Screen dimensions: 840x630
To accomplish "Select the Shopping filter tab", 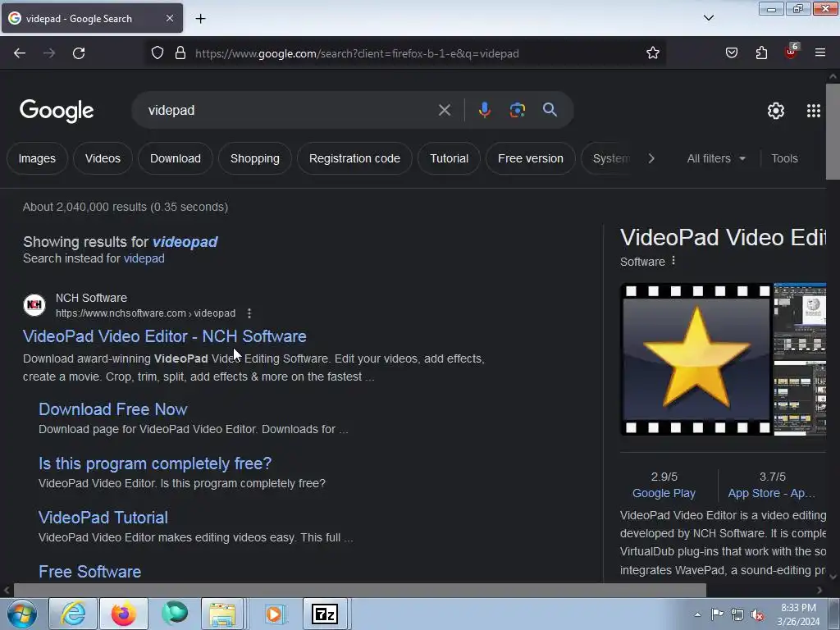I will coord(255,158).
